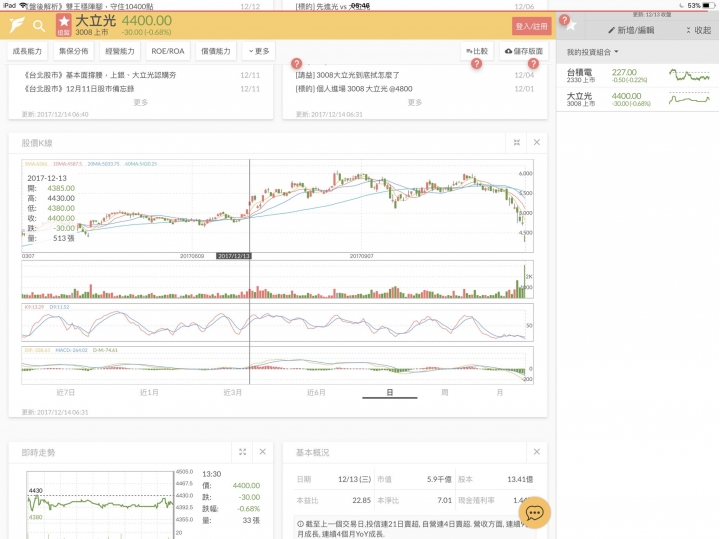Open the 集保分佈 tab
Screen dimensions: 720x539
[x=73, y=51]
